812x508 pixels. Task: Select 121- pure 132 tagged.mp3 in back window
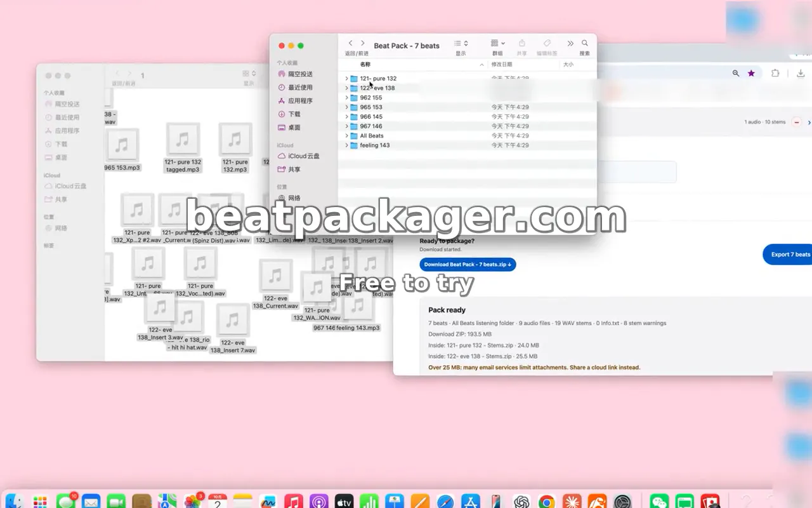point(183,147)
